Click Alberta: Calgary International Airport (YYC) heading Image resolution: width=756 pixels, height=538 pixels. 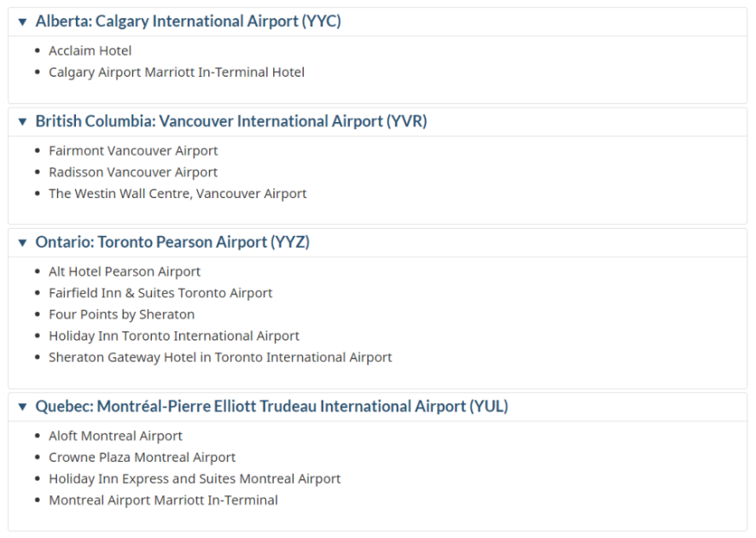pyautogui.click(x=188, y=21)
